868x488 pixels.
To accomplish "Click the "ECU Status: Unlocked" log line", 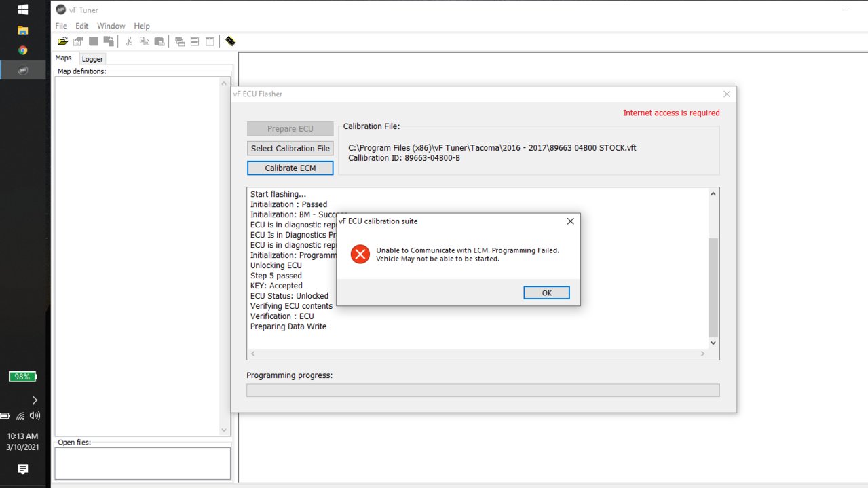I will [289, 296].
